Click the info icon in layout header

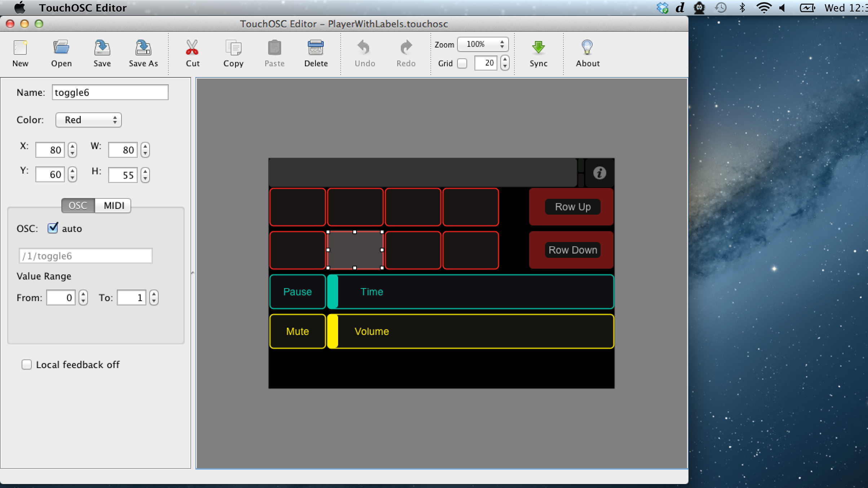click(599, 173)
